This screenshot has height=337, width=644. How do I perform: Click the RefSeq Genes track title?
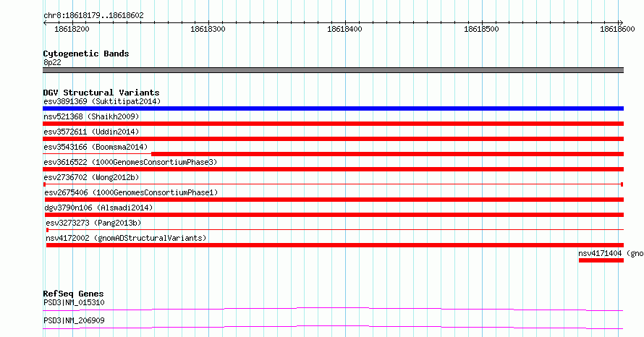[x=73, y=294]
